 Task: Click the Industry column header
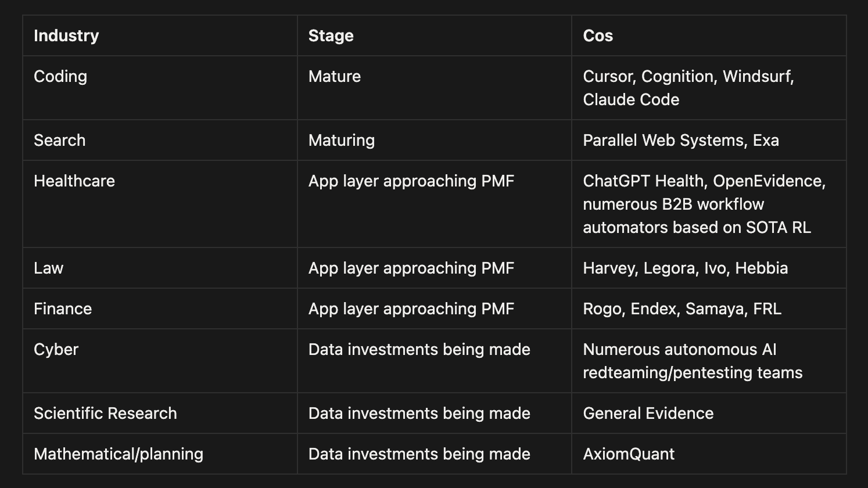pos(160,35)
